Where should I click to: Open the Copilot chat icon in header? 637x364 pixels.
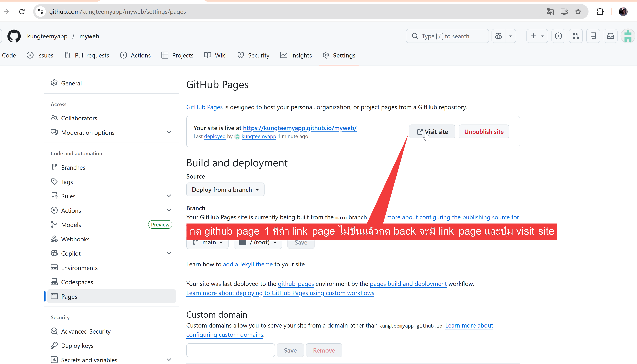pyautogui.click(x=498, y=36)
